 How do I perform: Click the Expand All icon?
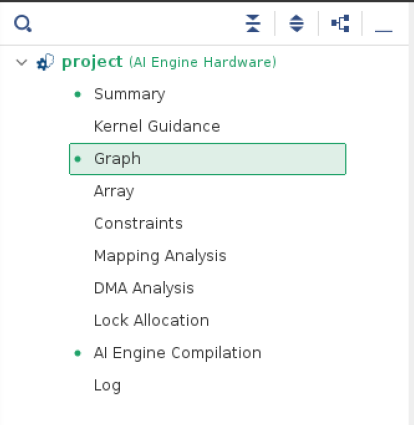pos(296,24)
